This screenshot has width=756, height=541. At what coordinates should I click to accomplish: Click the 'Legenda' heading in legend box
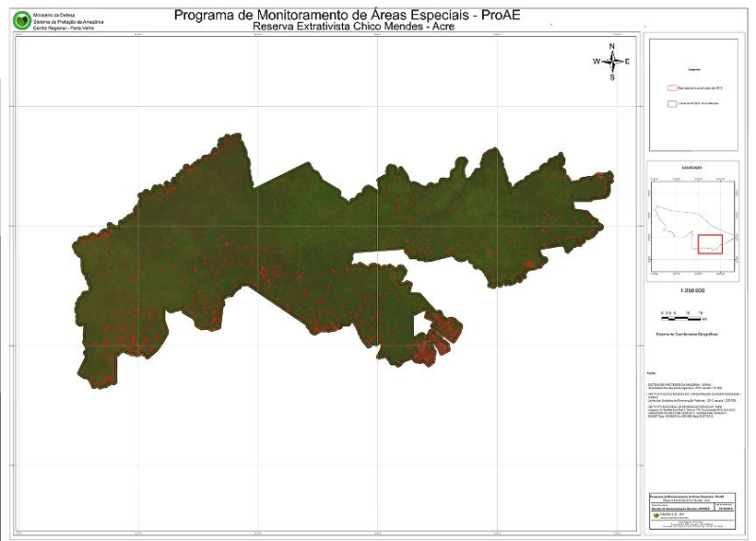[x=693, y=70]
